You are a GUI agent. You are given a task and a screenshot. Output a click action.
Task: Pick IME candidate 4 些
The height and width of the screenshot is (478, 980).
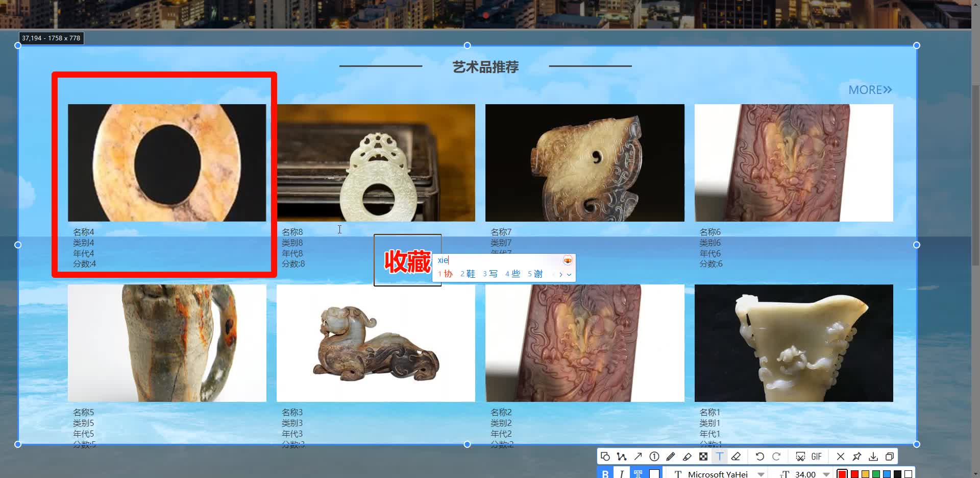(x=513, y=274)
